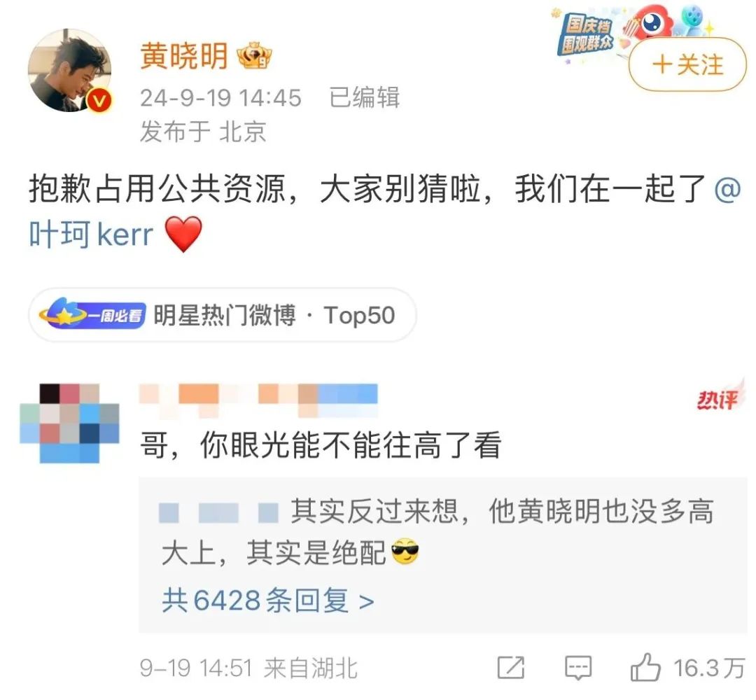Open the pixelated commenter avatar
Viewport: 756px width, 700px height.
[x=69, y=423]
